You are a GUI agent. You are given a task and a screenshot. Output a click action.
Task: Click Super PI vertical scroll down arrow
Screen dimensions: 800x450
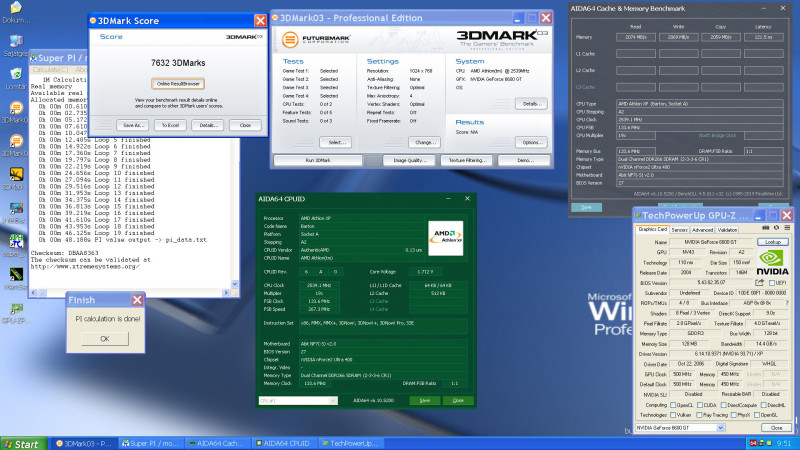coord(235,284)
